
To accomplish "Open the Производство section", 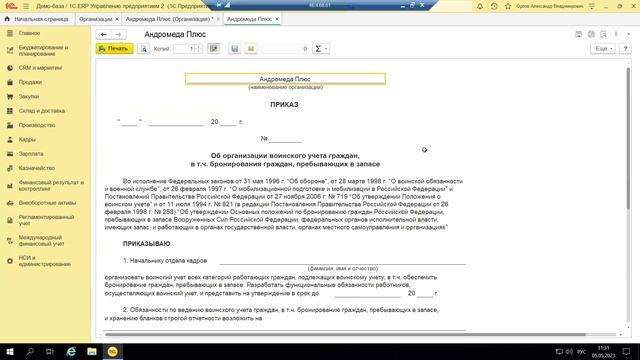I will [37, 125].
